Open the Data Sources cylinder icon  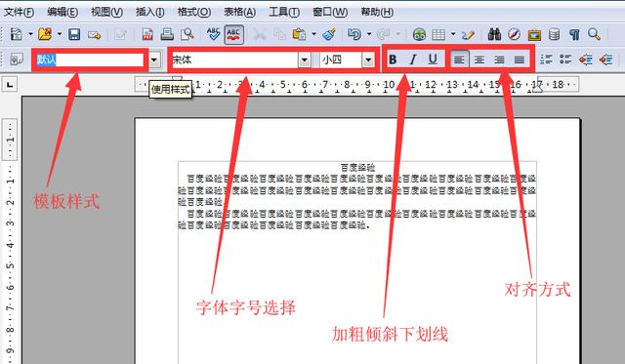click(554, 35)
